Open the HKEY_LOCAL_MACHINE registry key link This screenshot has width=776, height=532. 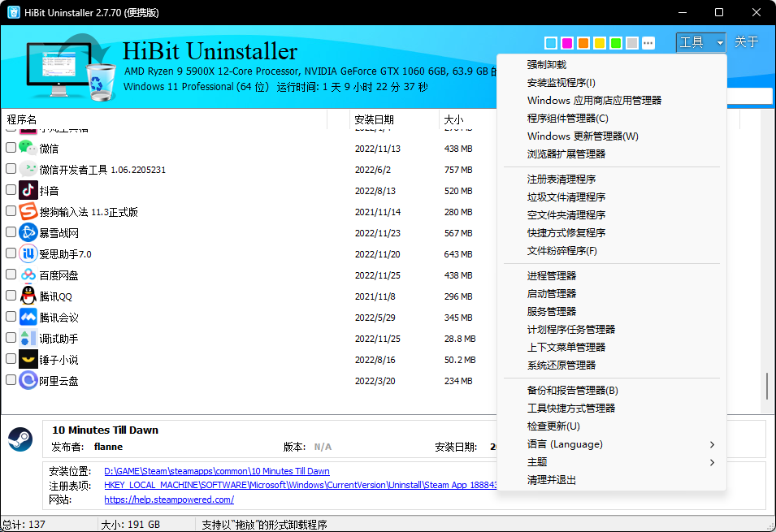pos(301,485)
